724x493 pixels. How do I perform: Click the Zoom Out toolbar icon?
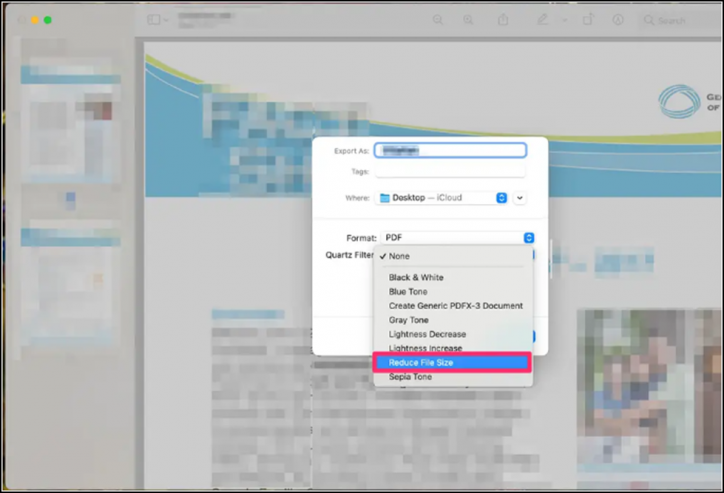(438, 20)
